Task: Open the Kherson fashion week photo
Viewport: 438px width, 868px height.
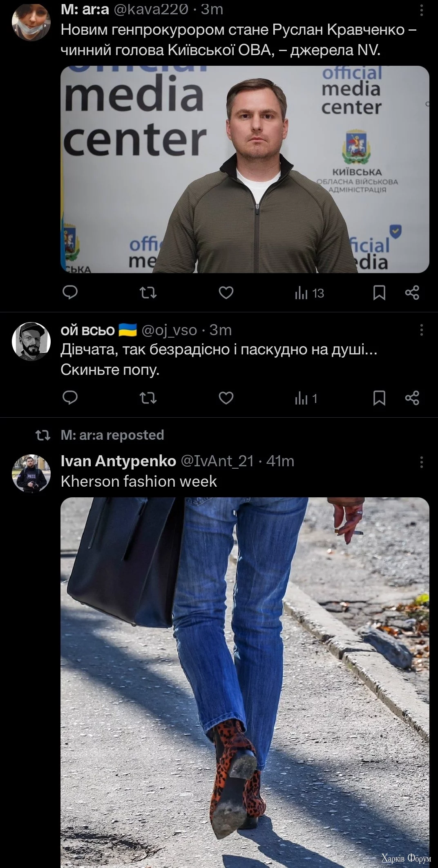Action: pyautogui.click(x=245, y=682)
